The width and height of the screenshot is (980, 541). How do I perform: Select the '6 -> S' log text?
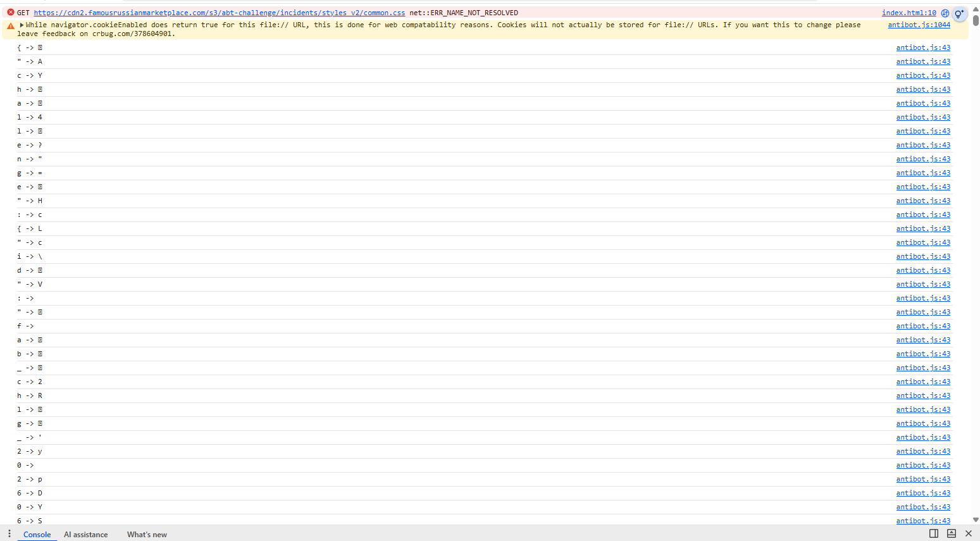pos(30,520)
